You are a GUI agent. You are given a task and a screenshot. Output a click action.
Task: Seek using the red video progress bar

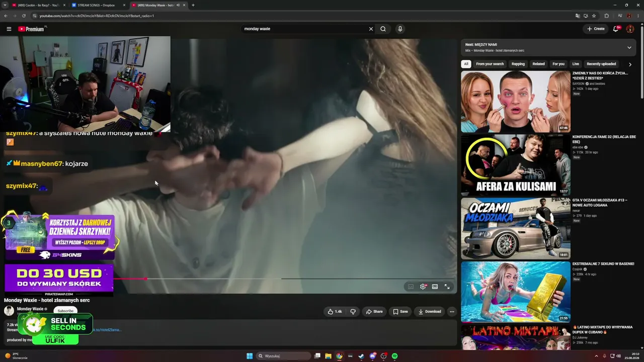pos(285,279)
